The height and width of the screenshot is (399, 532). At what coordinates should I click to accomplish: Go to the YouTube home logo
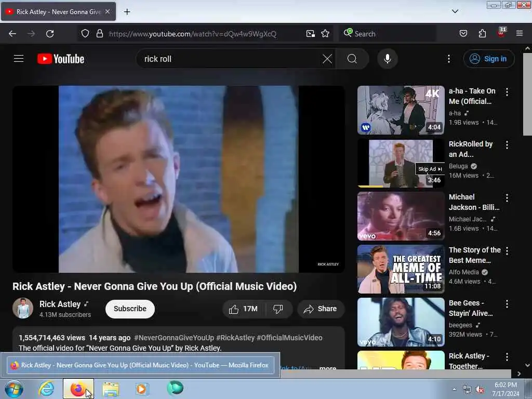61,59
